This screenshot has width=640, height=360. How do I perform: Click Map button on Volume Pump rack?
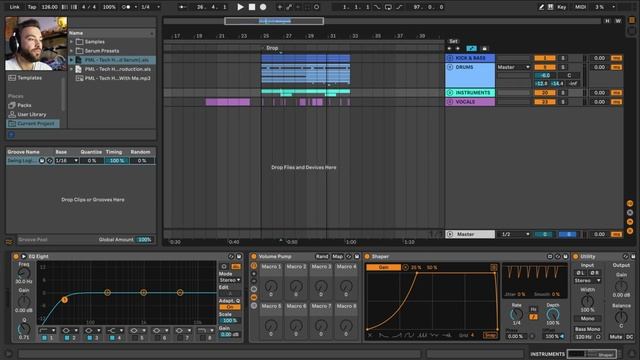[x=337, y=256]
